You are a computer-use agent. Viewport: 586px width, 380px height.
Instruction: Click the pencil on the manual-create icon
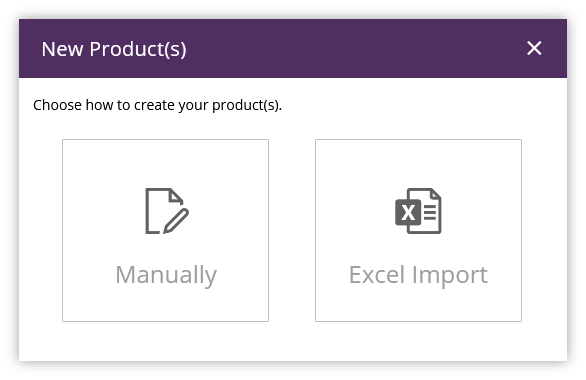176,221
